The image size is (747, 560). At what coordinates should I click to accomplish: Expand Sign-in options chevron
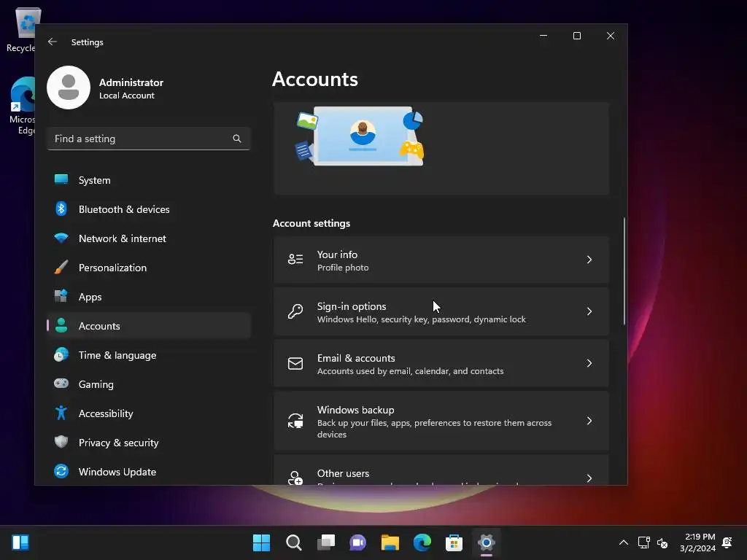pos(589,311)
